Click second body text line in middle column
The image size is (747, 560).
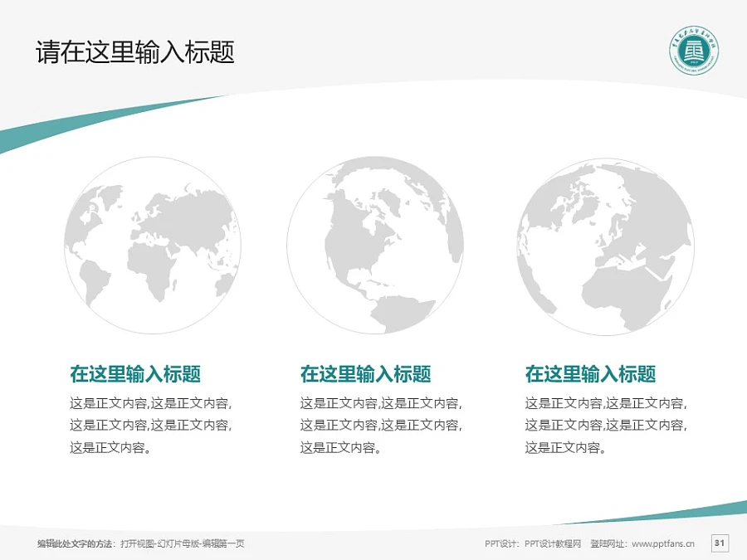(380, 426)
